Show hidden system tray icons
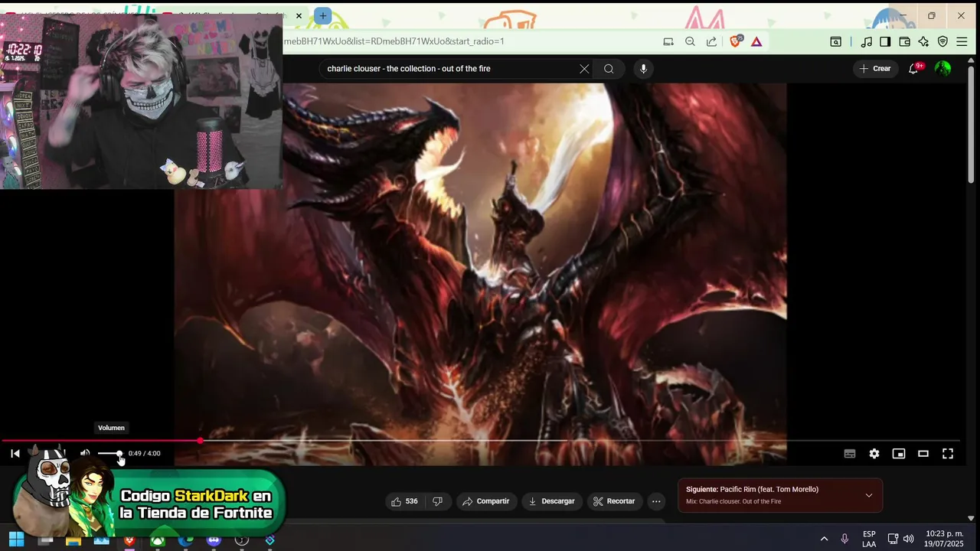980x551 pixels. [x=824, y=540]
